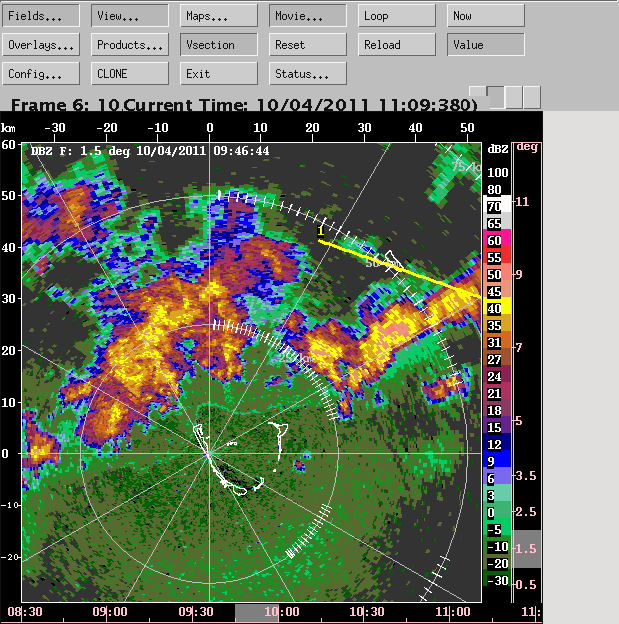Select the 5 deg elevation tilt
Image resolution: width=619 pixels, height=624 pixels.
tap(519, 421)
